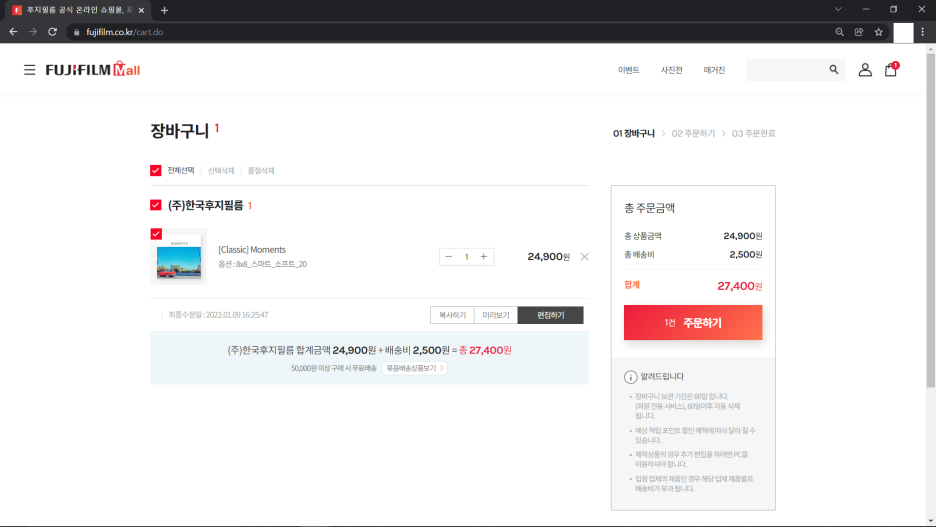Toggle the Classic Moments item checkbox
Screen dimensions: 936x527
156,234
